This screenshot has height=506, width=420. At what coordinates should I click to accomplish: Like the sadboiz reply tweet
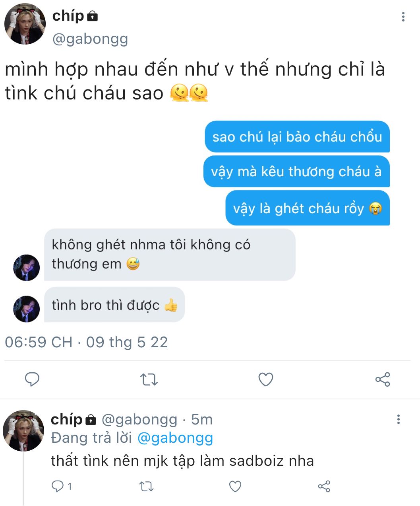[235, 486]
